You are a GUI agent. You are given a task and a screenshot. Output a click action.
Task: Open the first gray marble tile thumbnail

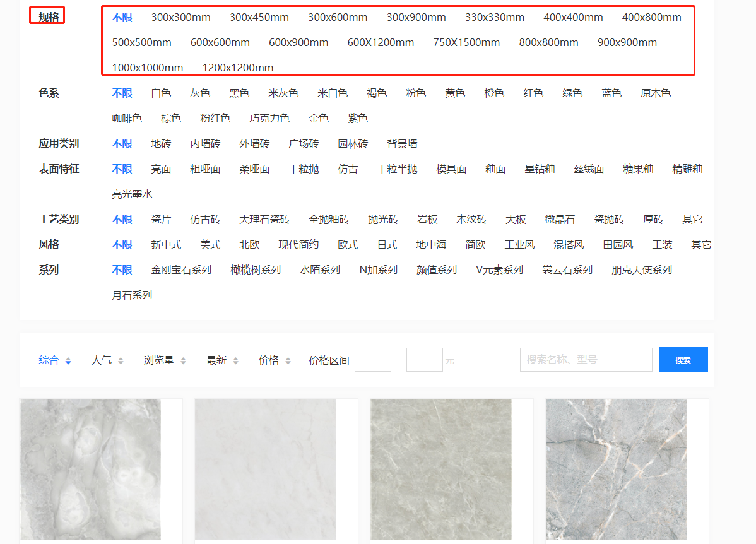pyautogui.click(x=91, y=470)
